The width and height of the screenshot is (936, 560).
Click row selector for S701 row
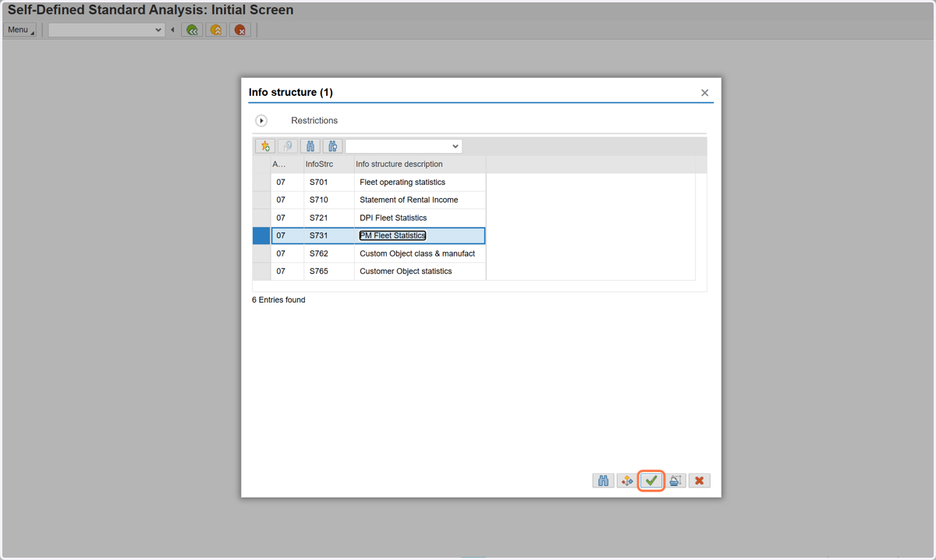pos(261,183)
